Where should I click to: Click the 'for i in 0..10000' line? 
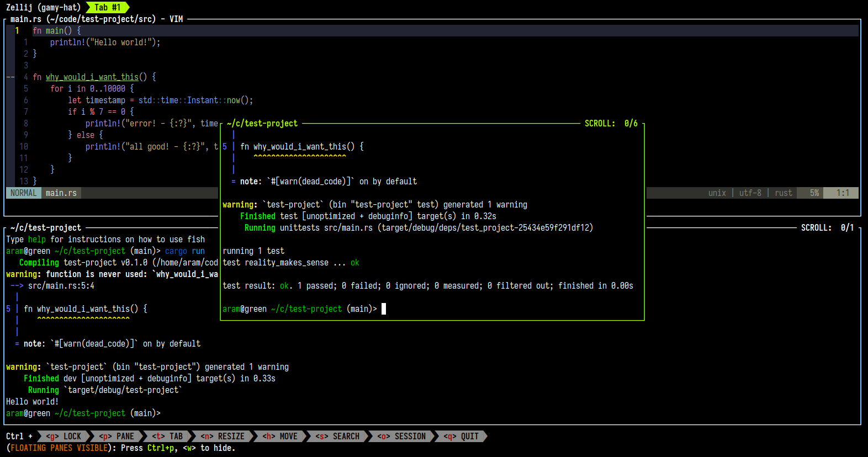[x=92, y=88]
